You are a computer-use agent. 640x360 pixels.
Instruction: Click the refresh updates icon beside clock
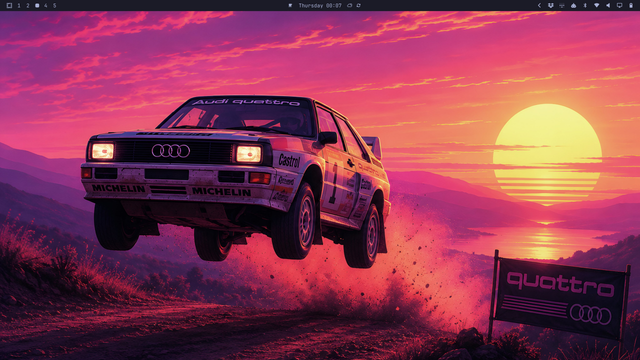coord(358,6)
